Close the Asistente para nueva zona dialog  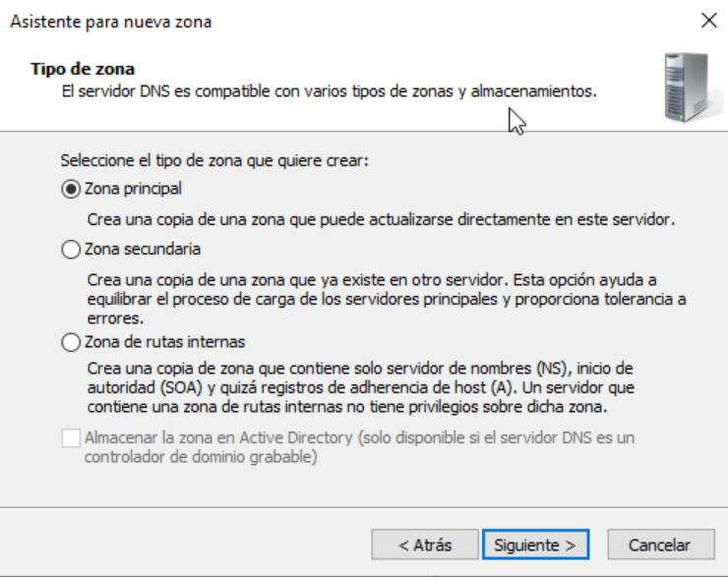click(709, 21)
